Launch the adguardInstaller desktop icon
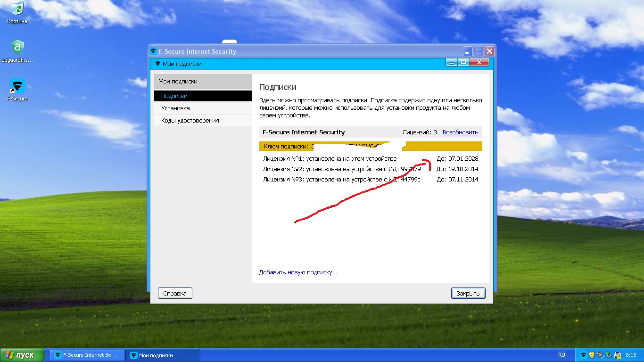Viewport: 644px width, 362px height. 17,51
